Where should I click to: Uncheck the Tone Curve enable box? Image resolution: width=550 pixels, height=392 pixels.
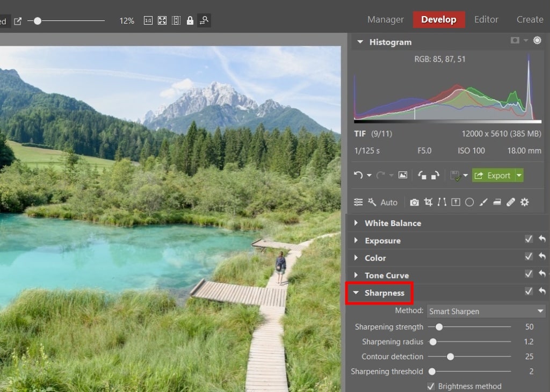pyautogui.click(x=529, y=274)
